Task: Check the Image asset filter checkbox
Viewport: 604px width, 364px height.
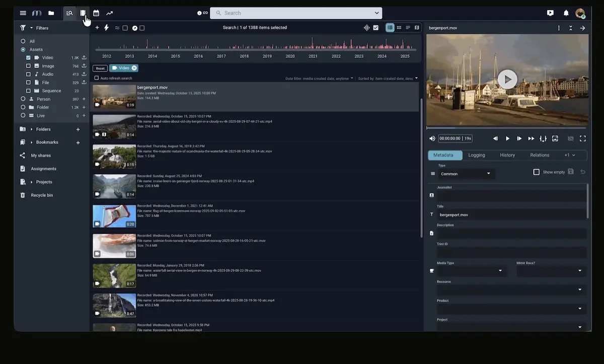Action: (29, 66)
